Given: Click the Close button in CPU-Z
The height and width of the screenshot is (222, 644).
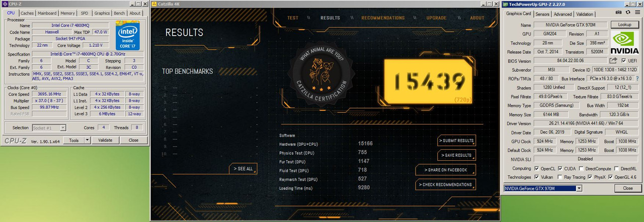Looking at the screenshot, I should click(x=133, y=140).
